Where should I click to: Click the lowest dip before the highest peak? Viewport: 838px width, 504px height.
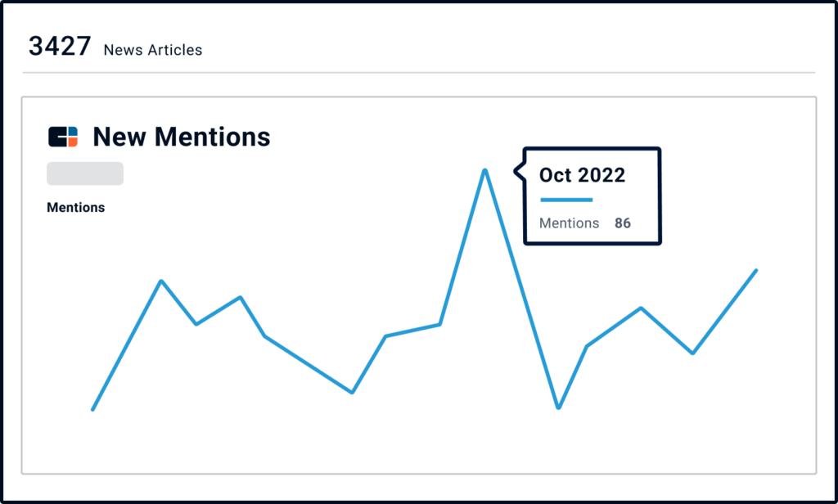[353, 392]
